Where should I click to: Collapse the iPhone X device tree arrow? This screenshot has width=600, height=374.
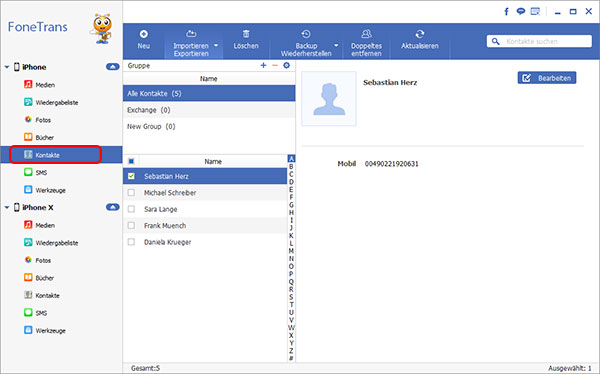[7, 207]
